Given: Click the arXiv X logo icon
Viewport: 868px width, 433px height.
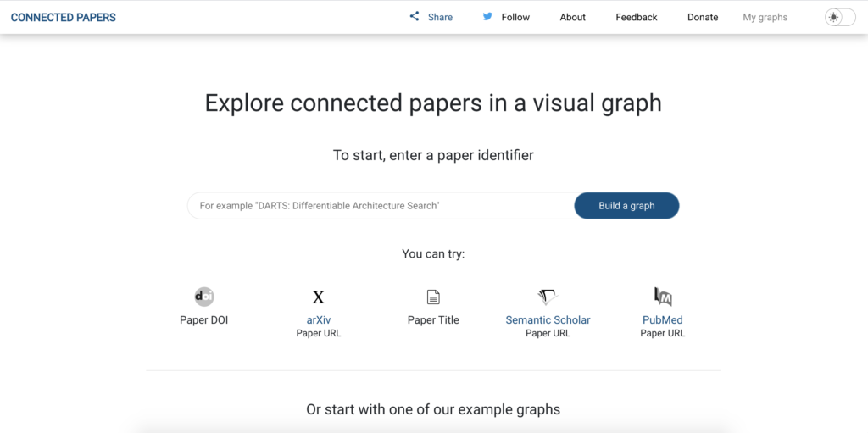Looking at the screenshot, I should (x=319, y=297).
